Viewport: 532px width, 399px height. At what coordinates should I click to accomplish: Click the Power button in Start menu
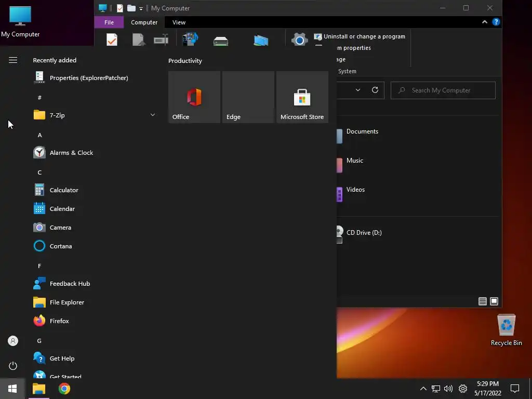pos(13,366)
